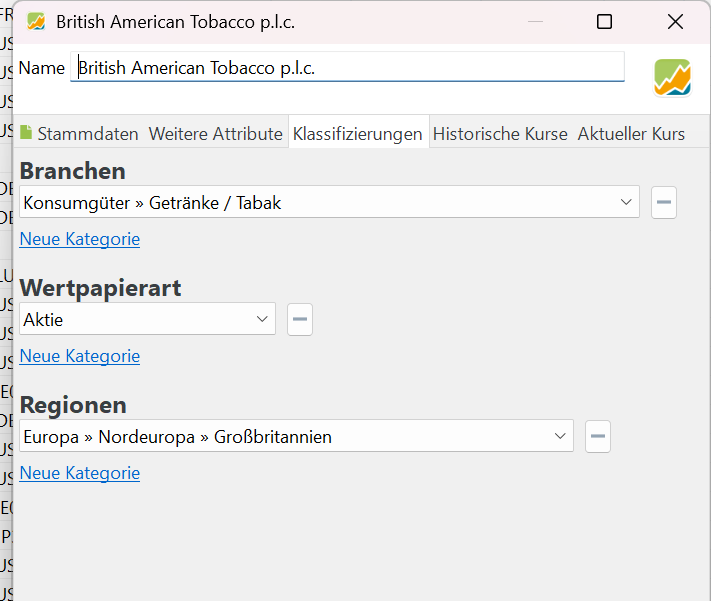Maximize the security editing window
The image size is (711, 601).
[604, 22]
